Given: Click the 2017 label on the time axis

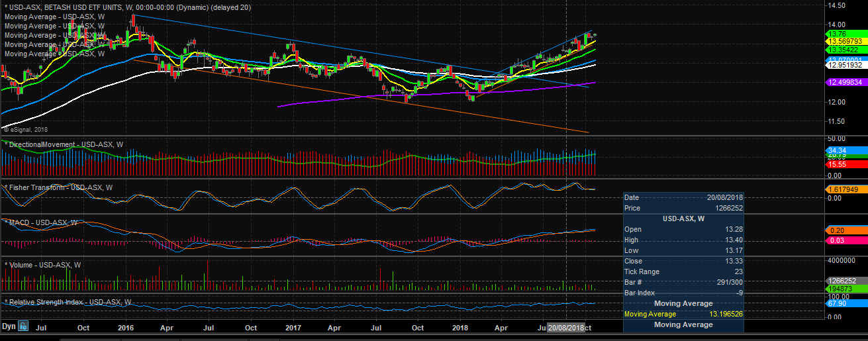Looking at the screenshot, I should 294,328.
